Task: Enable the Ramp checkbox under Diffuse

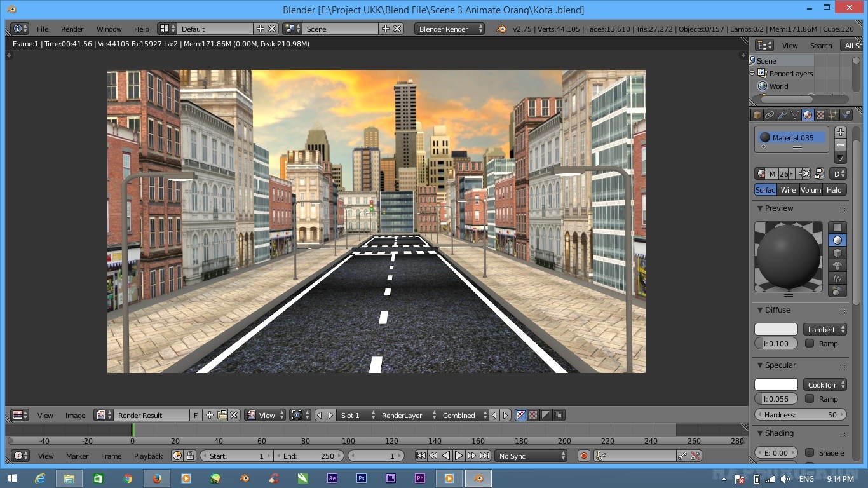Action: point(811,343)
